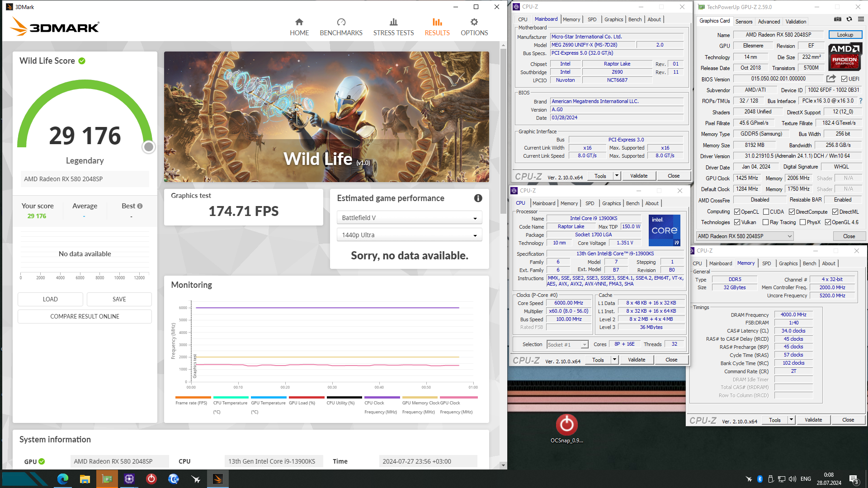Toggle the Vulkan checkbox in GPU-Z
Image resolution: width=868 pixels, height=488 pixels.
pos(737,222)
